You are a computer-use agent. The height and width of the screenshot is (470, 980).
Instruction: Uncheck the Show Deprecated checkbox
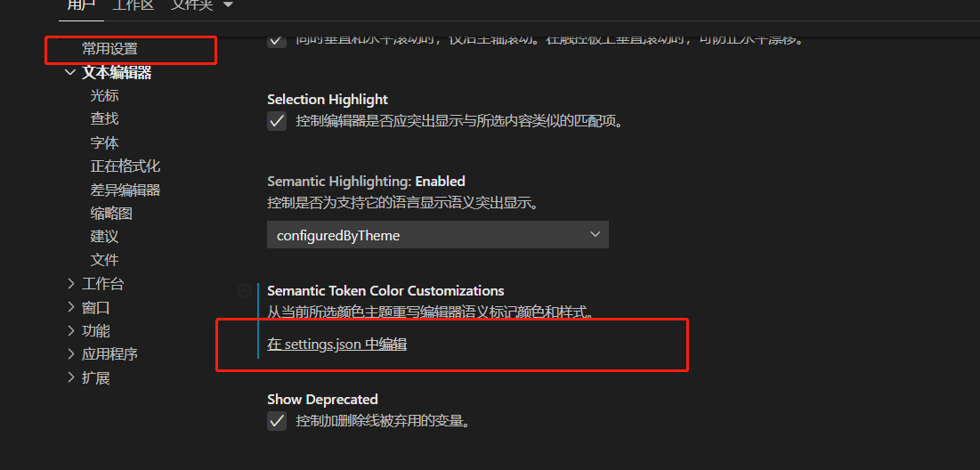click(277, 421)
